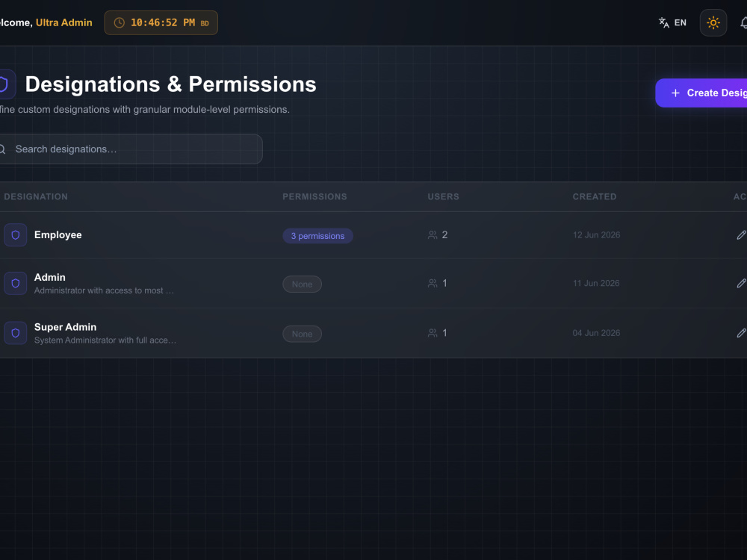Edit the Employee designation with pencil icon
This screenshot has height=560, width=747.
741,234
